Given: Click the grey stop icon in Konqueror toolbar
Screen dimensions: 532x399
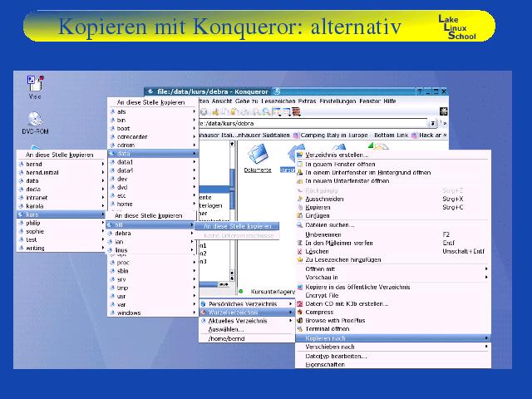Looking at the screenshot, I should click(x=204, y=111).
